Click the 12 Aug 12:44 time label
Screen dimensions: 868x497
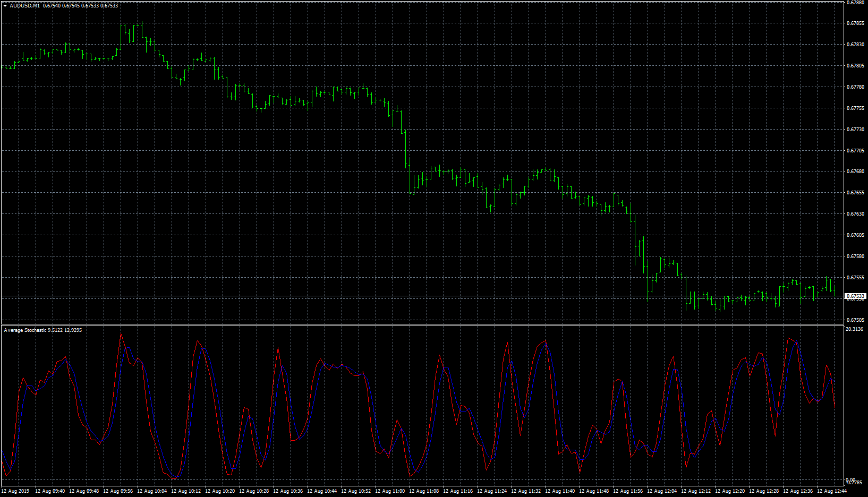coord(832,491)
